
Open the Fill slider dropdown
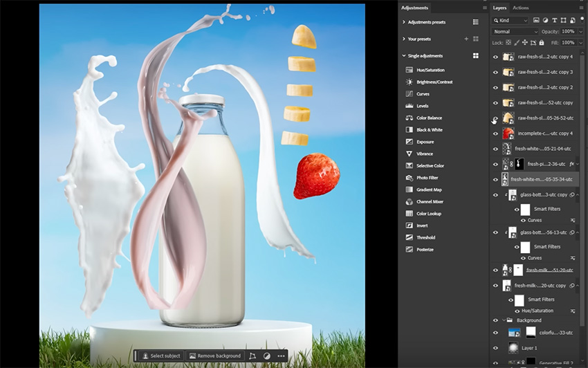[x=580, y=43]
